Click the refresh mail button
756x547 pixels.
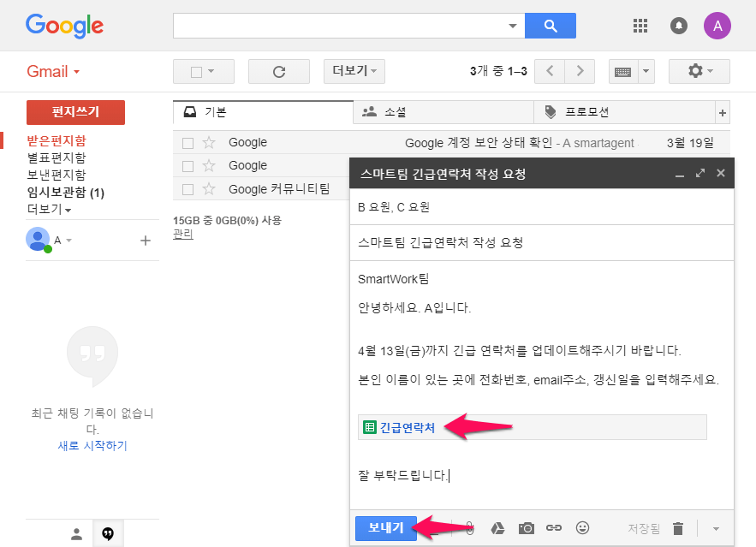278,72
